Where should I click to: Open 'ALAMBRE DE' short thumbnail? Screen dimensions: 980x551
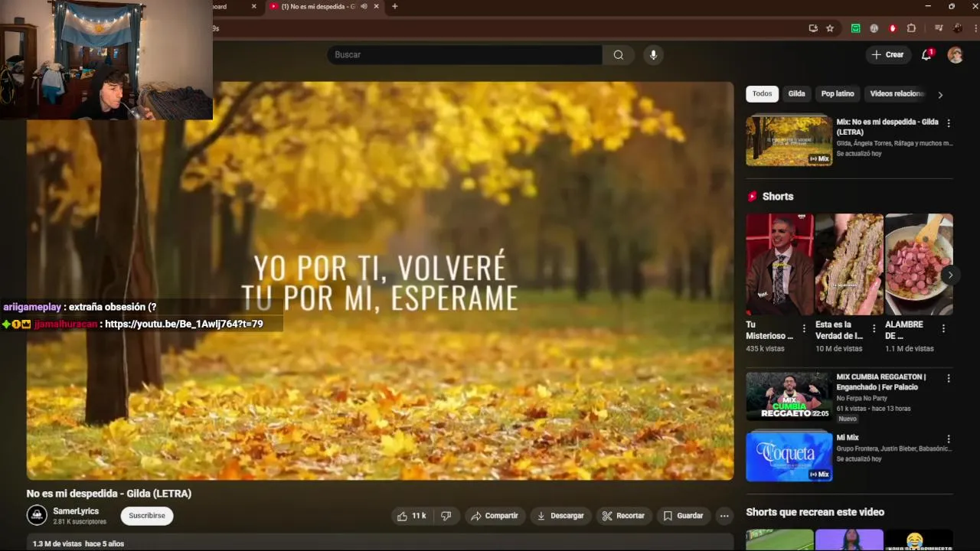(x=919, y=264)
